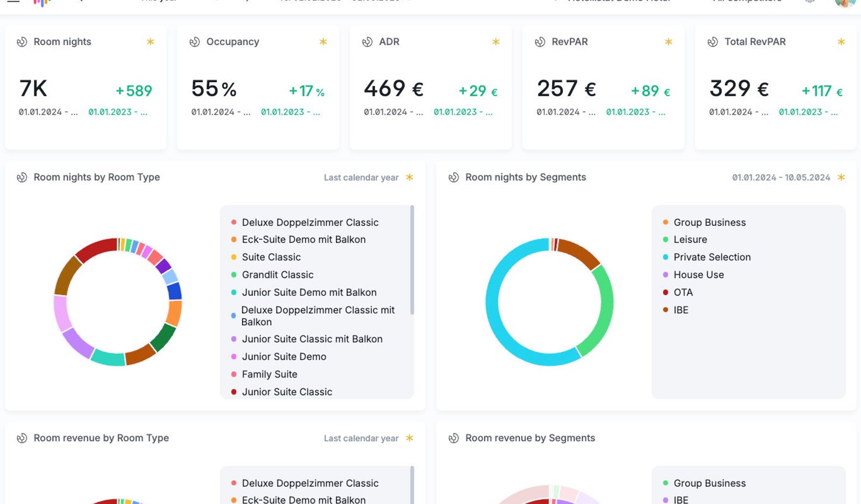861x504 pixels.
Task: Toggle Suite Classic legend entry
Action: 266,257
